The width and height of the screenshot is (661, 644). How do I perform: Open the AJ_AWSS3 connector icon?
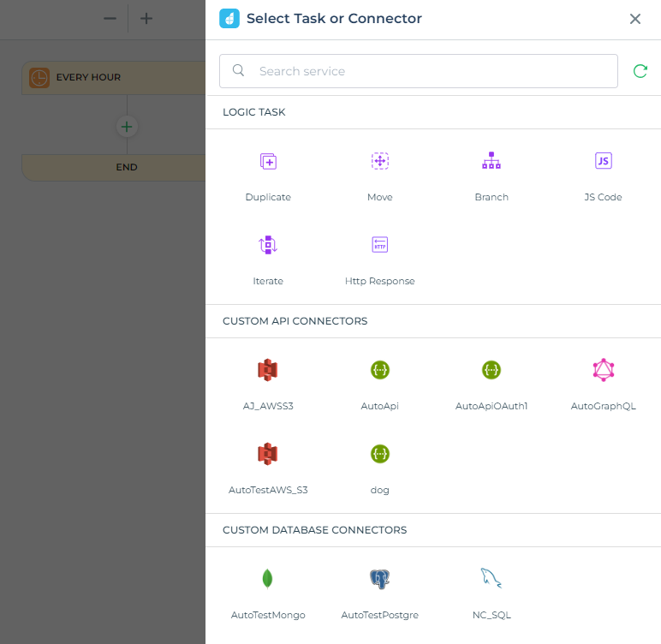click(x=268, y=370)
